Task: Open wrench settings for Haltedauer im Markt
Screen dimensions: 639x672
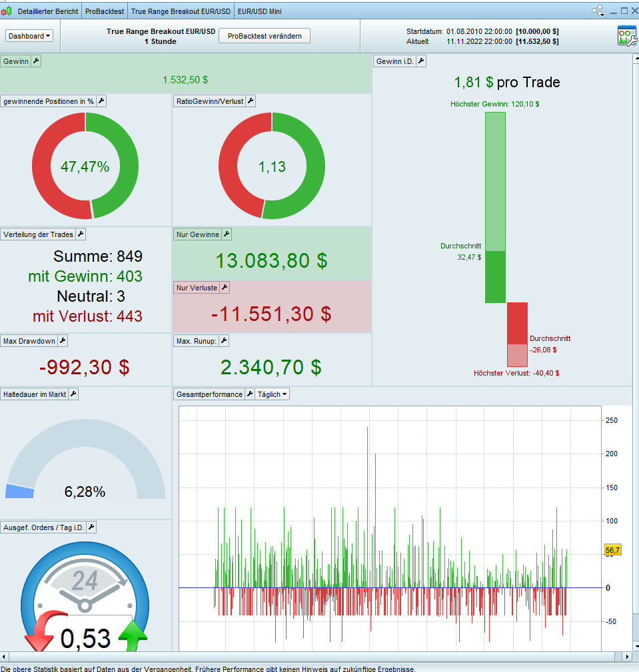Action: [74, 394]
